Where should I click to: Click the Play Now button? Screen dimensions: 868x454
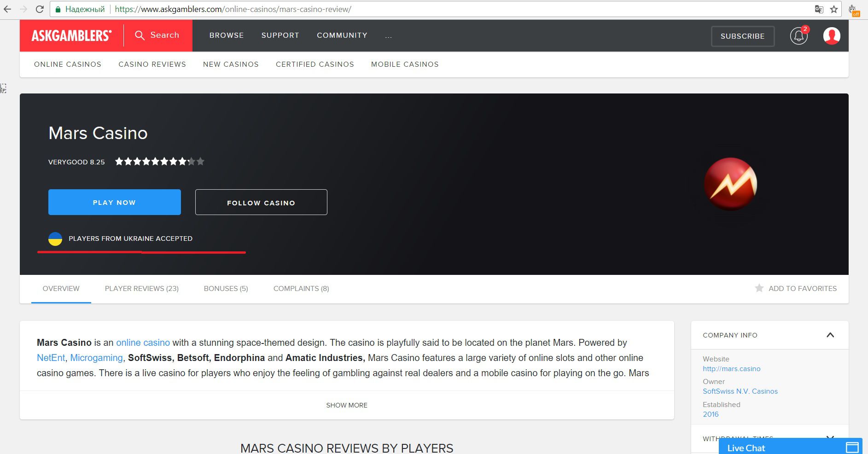[x=115, y=202]
